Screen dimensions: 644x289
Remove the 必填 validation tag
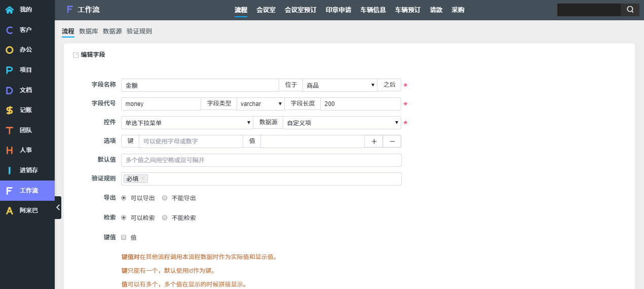point(143,178)
